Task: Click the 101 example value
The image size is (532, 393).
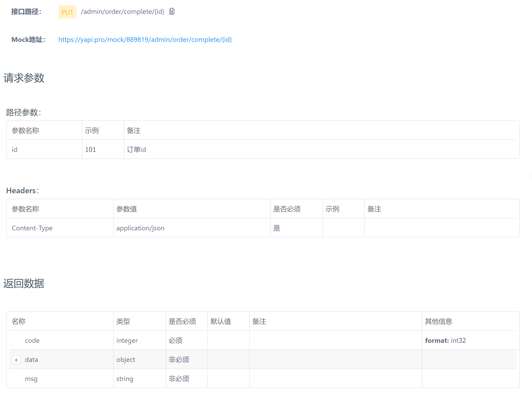Action: coord(90,150)
